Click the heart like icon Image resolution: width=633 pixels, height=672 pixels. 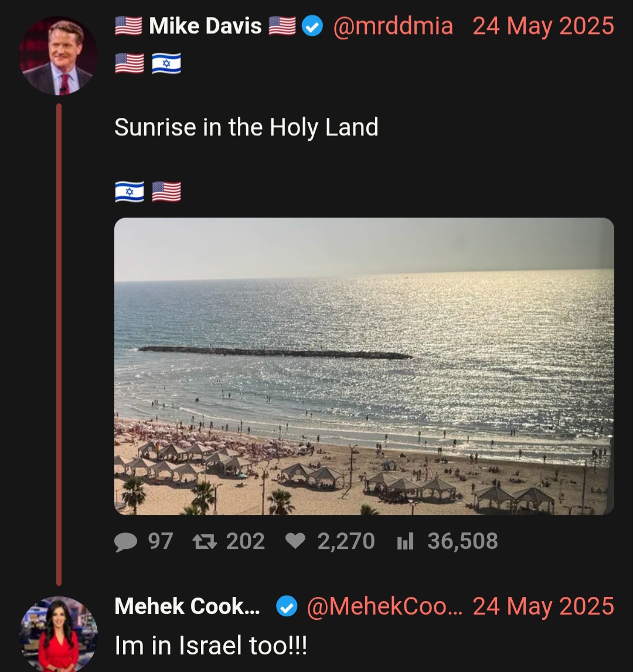click(295, 541)
